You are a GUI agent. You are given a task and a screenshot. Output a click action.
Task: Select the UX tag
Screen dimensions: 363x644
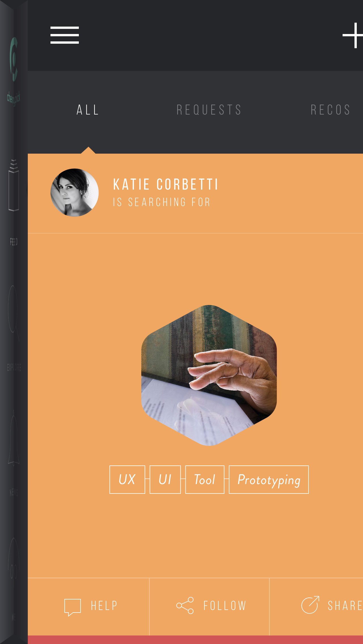pos(127,480)
